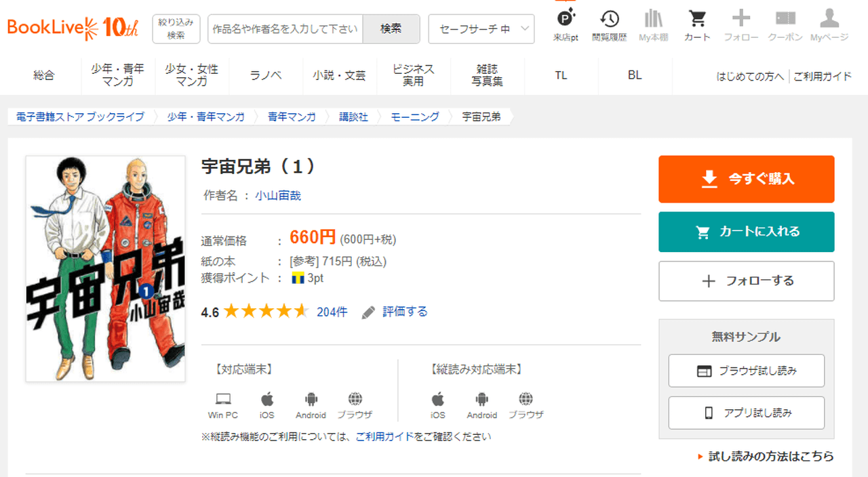Open the カート shopping cart icon
This screenshot has height=477, width=868.
(x=697, y=26)
